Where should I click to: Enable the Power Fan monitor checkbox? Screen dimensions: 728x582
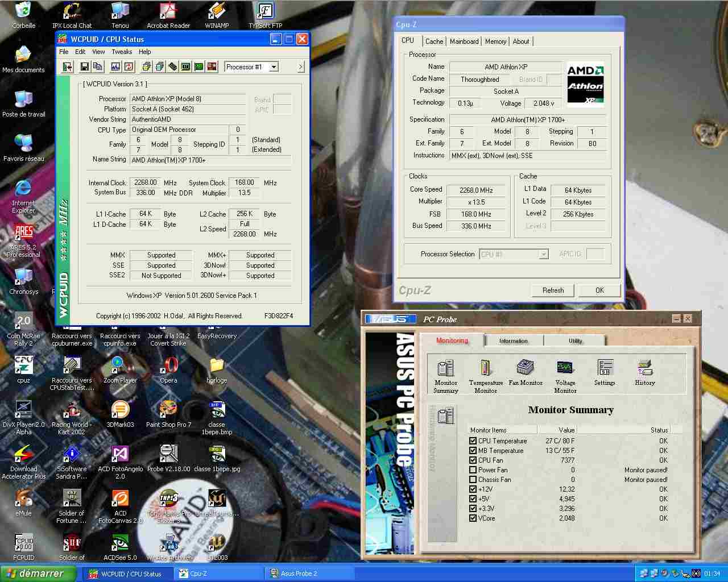coord(473,469)
